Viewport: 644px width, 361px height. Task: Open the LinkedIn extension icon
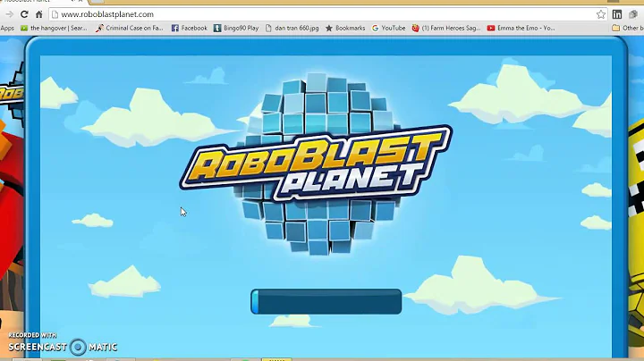617,14
